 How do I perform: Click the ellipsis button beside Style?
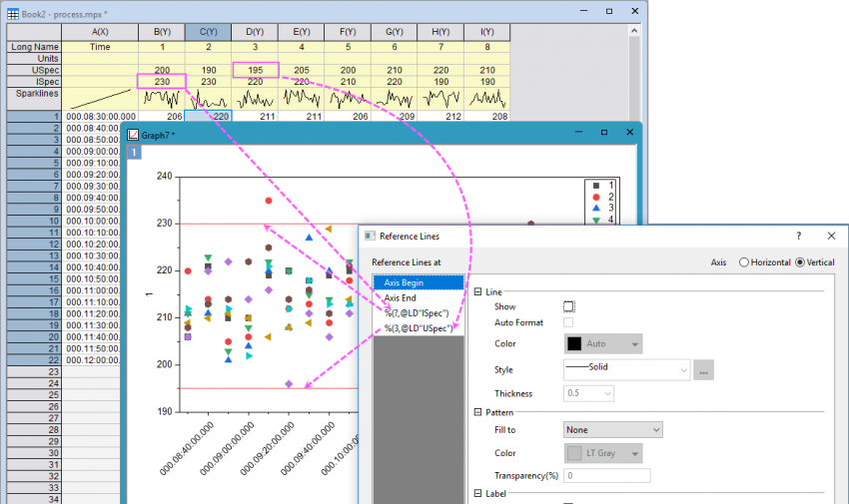[x=703, y=370]
